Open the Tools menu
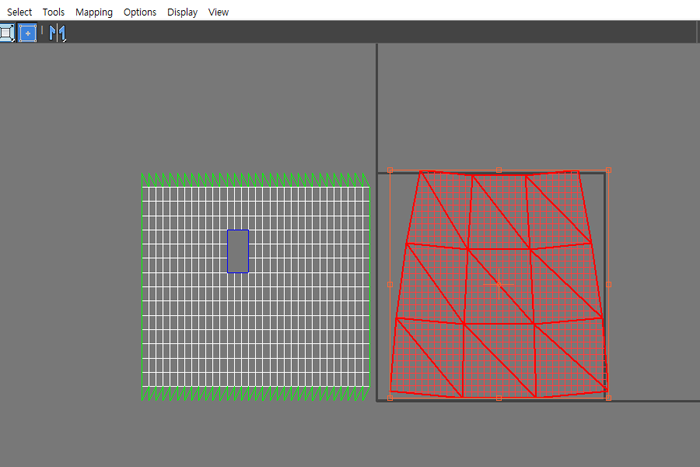700x467 pixels. click(53, 12)
